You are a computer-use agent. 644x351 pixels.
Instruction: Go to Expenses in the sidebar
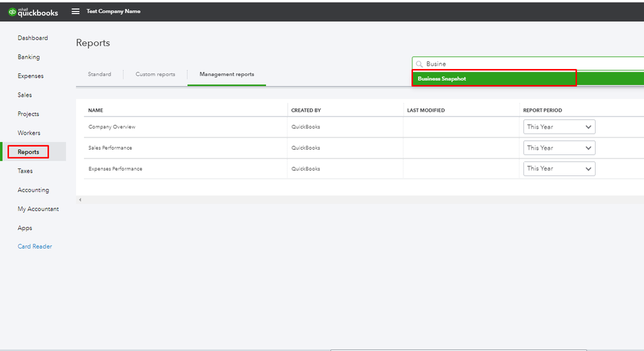point(30,76)
